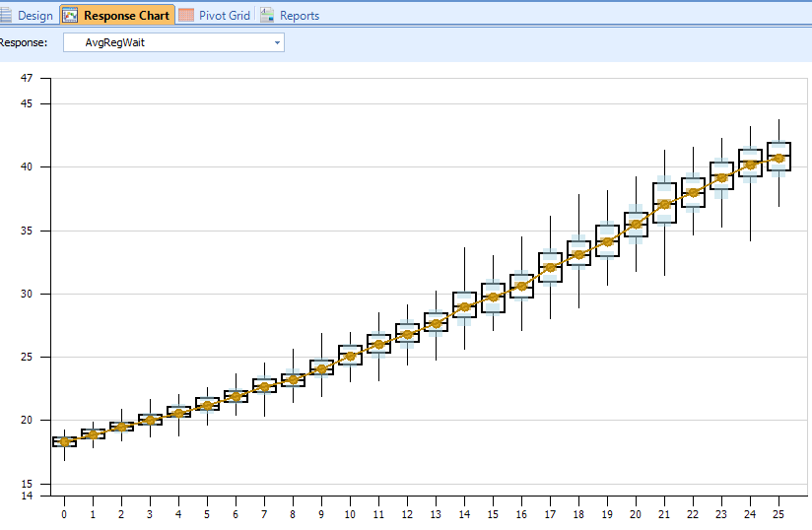The width and height of the screenshot is (812, 530).
Task: Click the mean data point at scenario 21
Action: (664, 204)
